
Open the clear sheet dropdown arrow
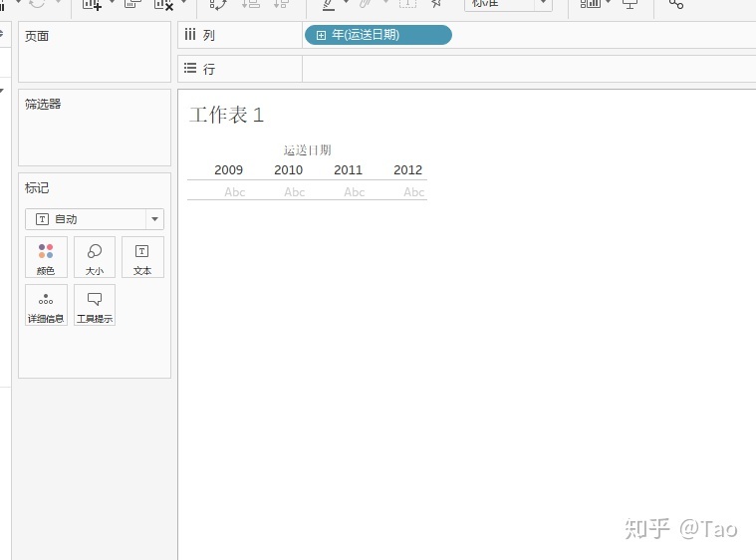[183, 2]
